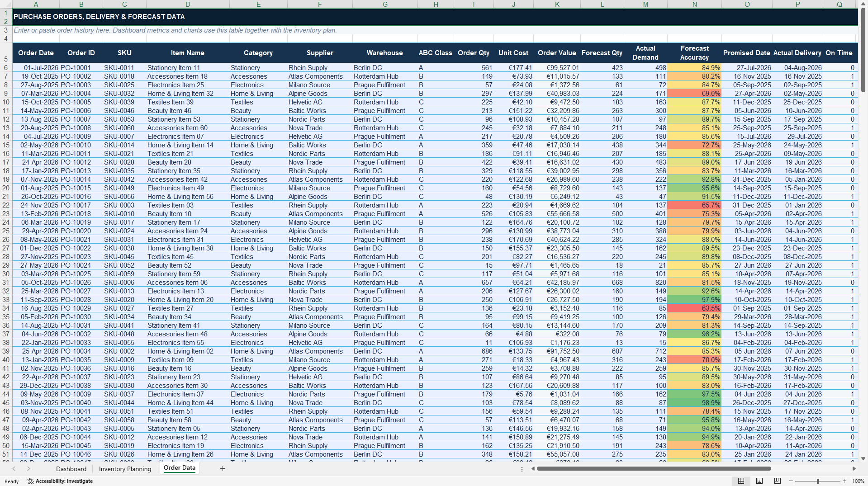
Task: Select the promised date 16-Nov-2025
Action: (x=746, y=76)
